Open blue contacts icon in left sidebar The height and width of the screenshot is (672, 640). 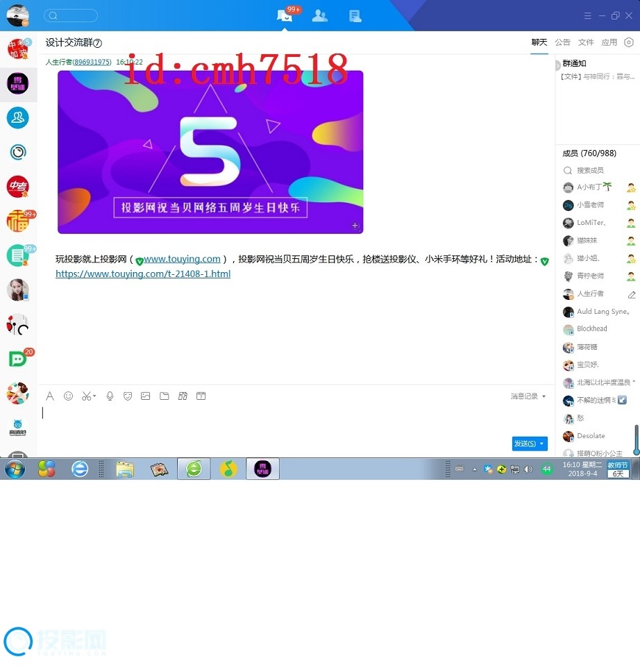[17, 117]
